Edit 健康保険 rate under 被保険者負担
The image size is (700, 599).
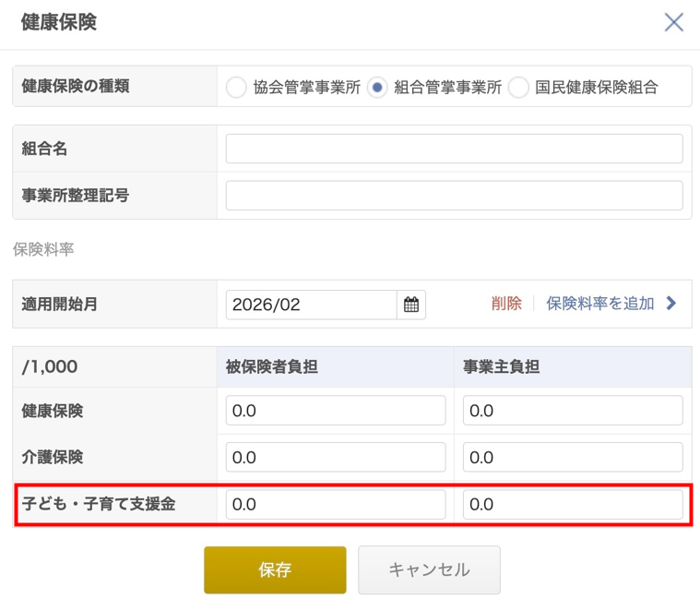click(336, 411)
